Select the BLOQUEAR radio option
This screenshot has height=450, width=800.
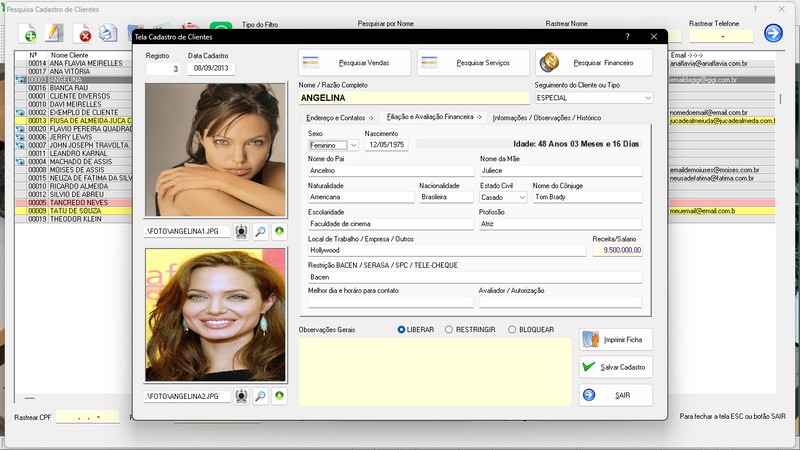click(512, 329)
